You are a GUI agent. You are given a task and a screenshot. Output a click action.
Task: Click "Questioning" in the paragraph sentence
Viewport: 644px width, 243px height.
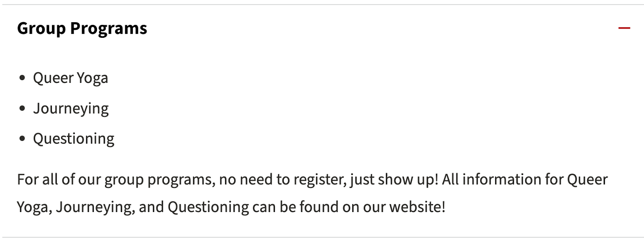click(x=208, y=207)
